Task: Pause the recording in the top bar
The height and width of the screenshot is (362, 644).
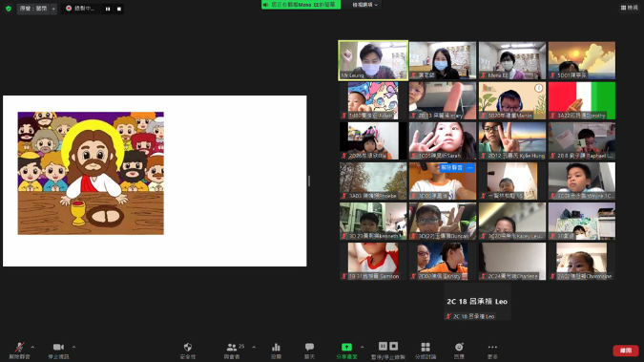Action: (x=108, y=9)
